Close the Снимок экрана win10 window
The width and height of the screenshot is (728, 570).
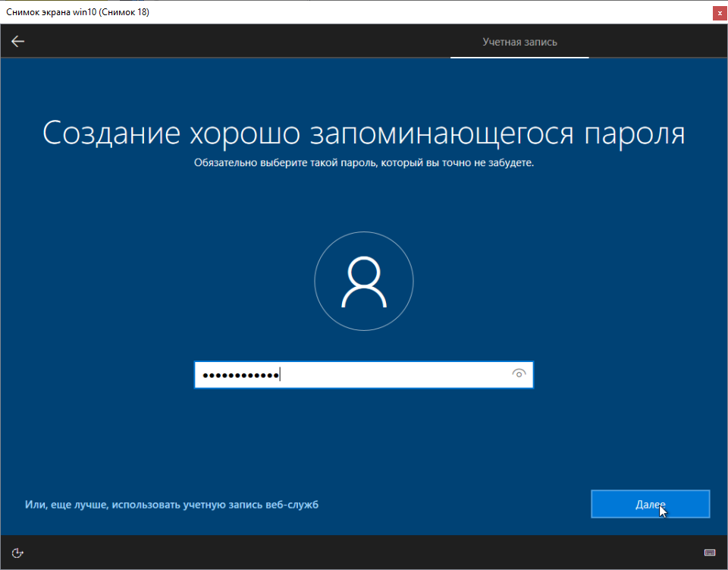(x=720, y=14)
